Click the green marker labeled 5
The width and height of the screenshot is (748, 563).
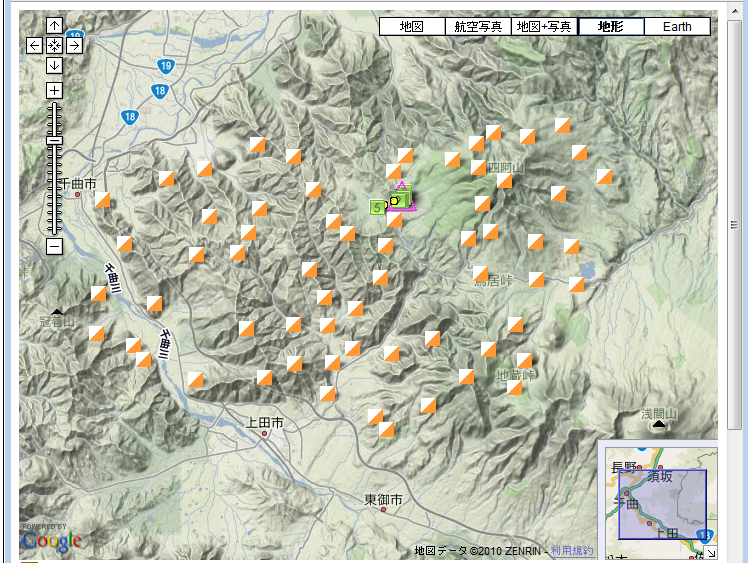[x=377, y=207]
